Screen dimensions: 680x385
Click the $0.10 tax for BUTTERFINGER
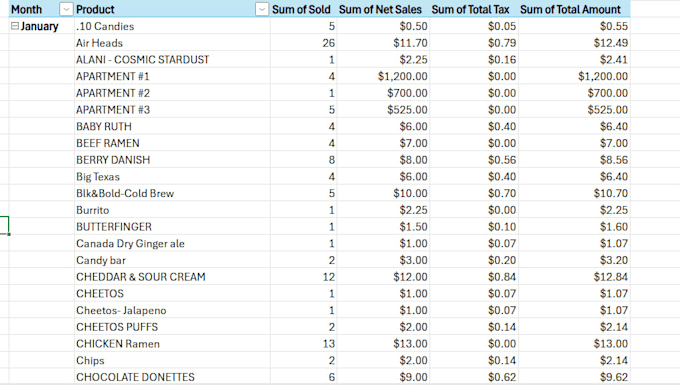[x=502, y=227]
